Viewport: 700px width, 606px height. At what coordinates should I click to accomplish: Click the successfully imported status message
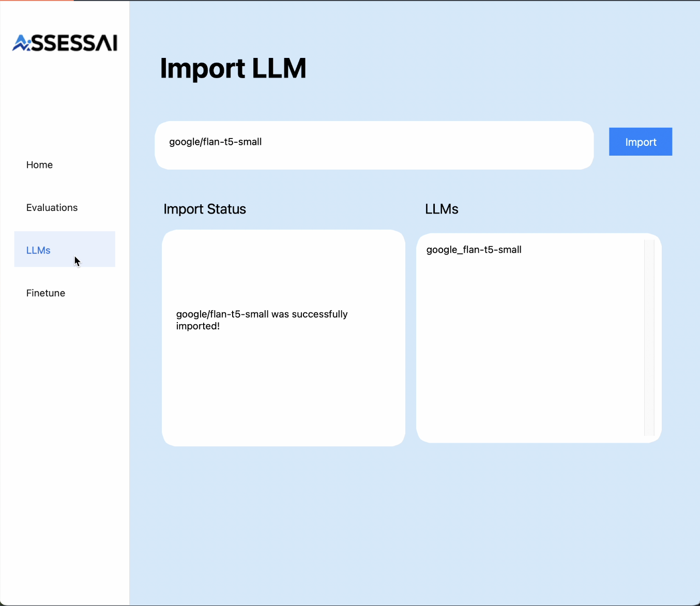click(x=262, y=320)
